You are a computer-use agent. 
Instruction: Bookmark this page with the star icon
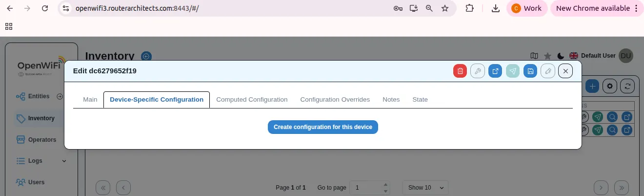point(445,8)
